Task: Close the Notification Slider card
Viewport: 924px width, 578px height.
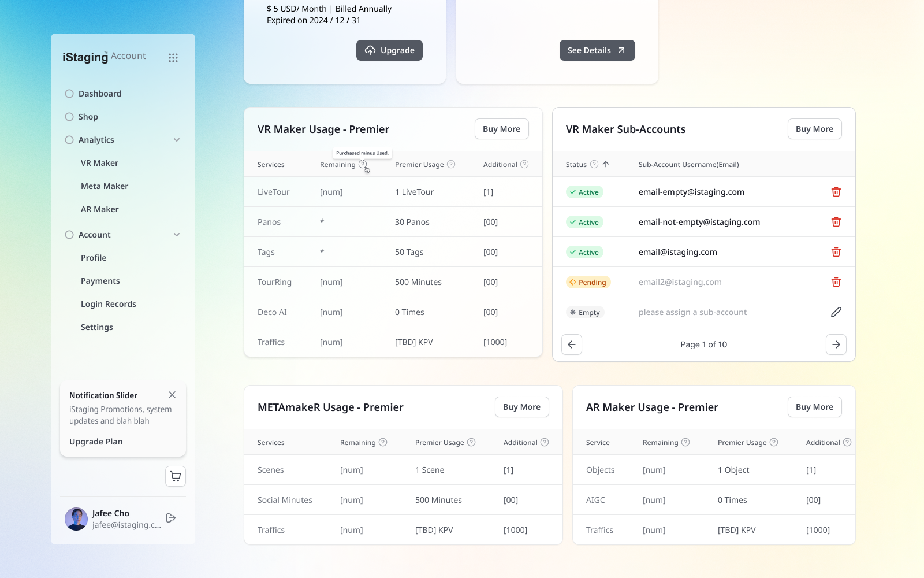Action: tap(172, 395)
